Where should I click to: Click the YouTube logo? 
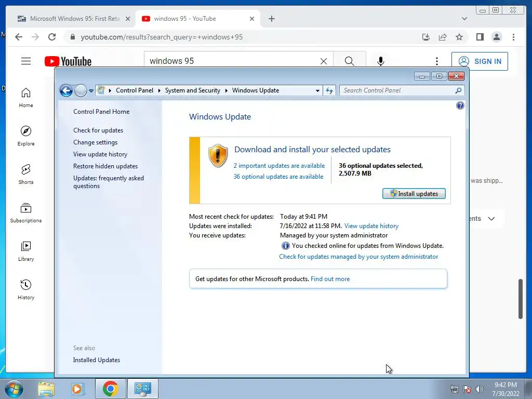(68, 61)
